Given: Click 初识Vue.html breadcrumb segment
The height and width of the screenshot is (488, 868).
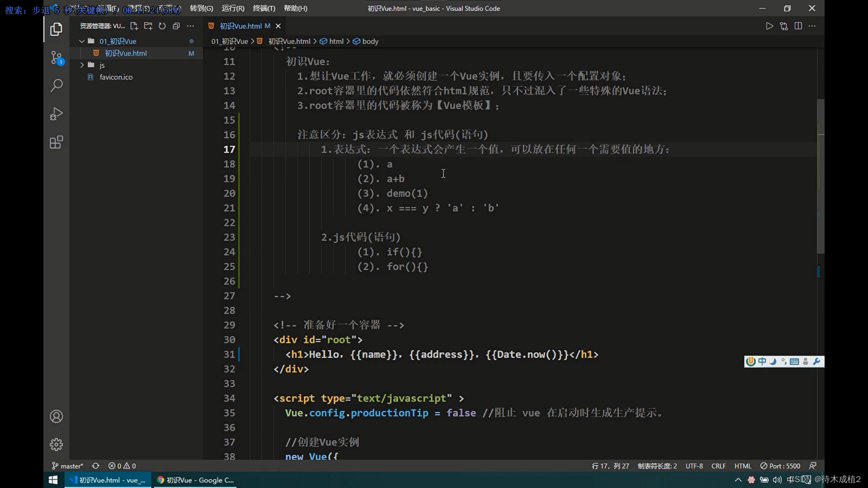Looking at the screenshot, I should tap(289, 41).
